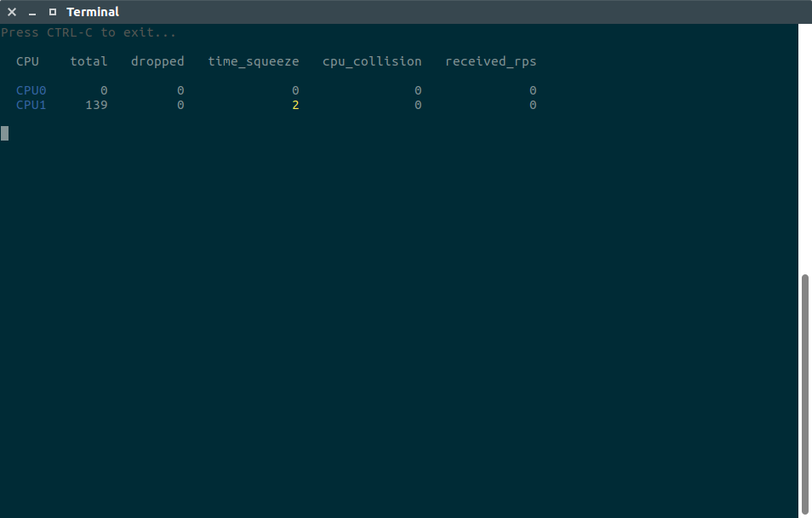Click the CPU0 row label
Screen dimensions: 812x518
[x=31, y=90]
